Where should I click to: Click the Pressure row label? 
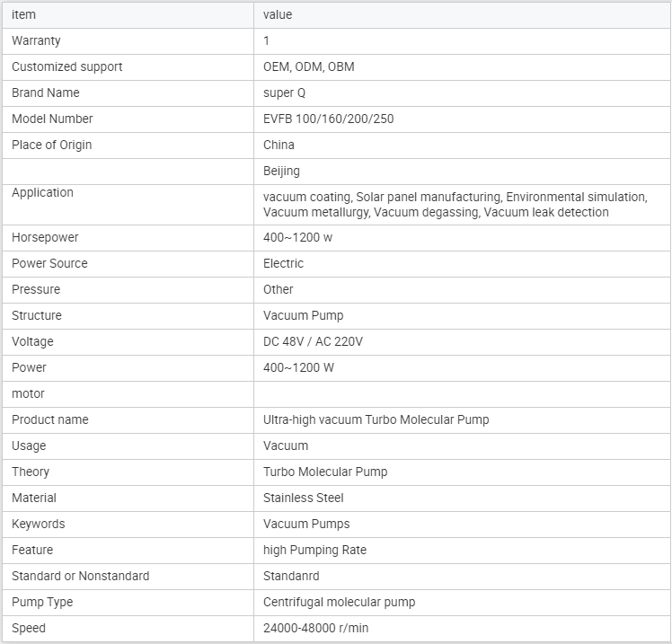(x=36, y=289)
